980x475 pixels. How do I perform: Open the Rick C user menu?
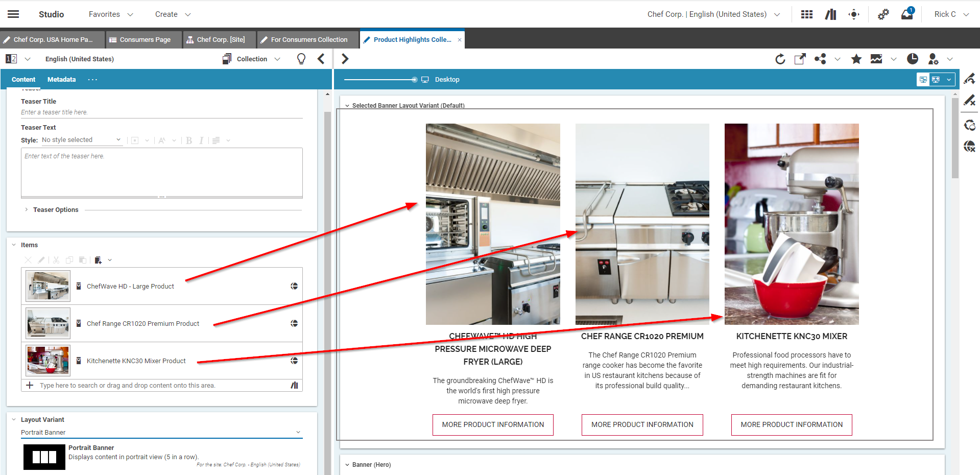(951, 14)
